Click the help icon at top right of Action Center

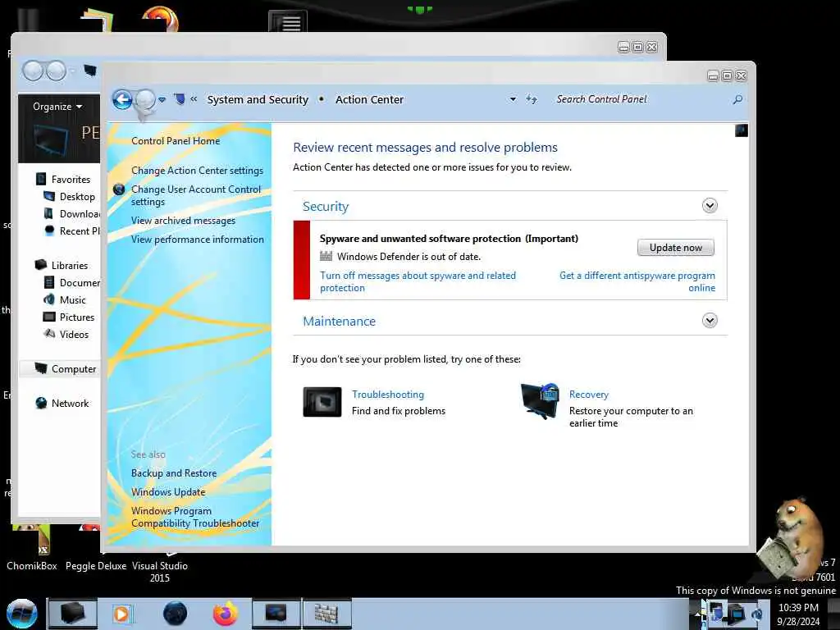pyautogui.click(x=742, y=130)
